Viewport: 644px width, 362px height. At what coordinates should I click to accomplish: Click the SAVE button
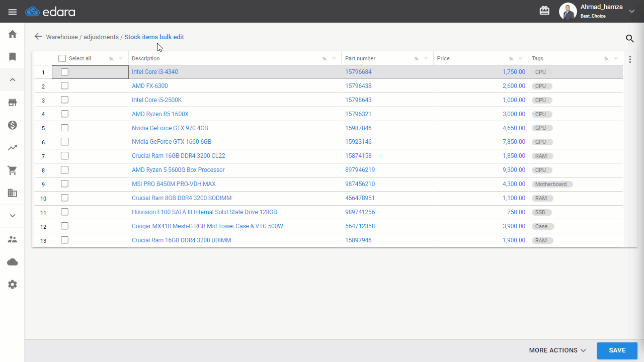[617, 350]
